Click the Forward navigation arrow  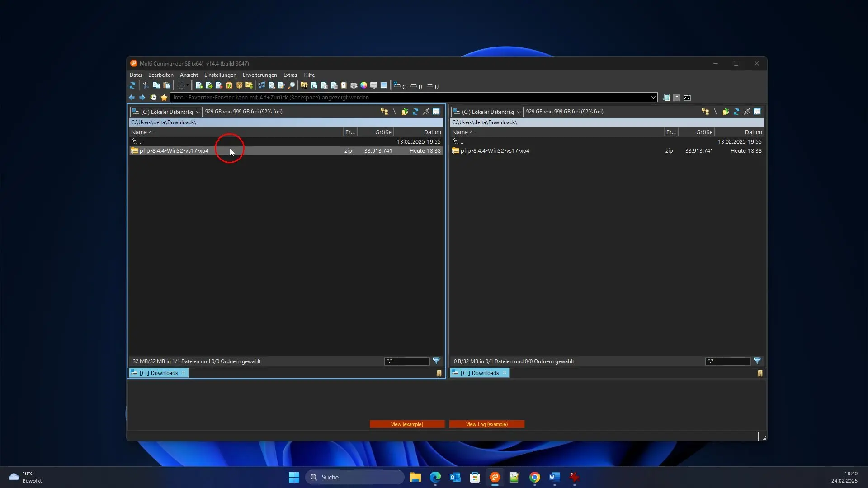pos(142,98)
